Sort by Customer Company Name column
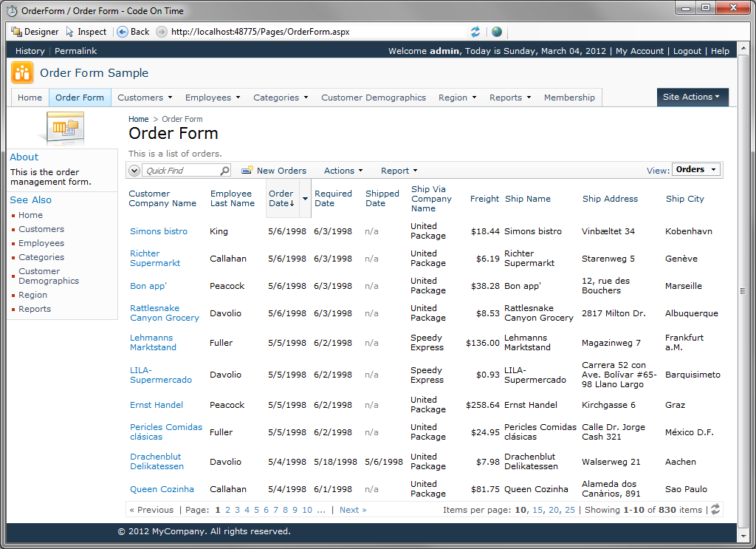Viewport: 756px width, 549px height. point(162,198)
